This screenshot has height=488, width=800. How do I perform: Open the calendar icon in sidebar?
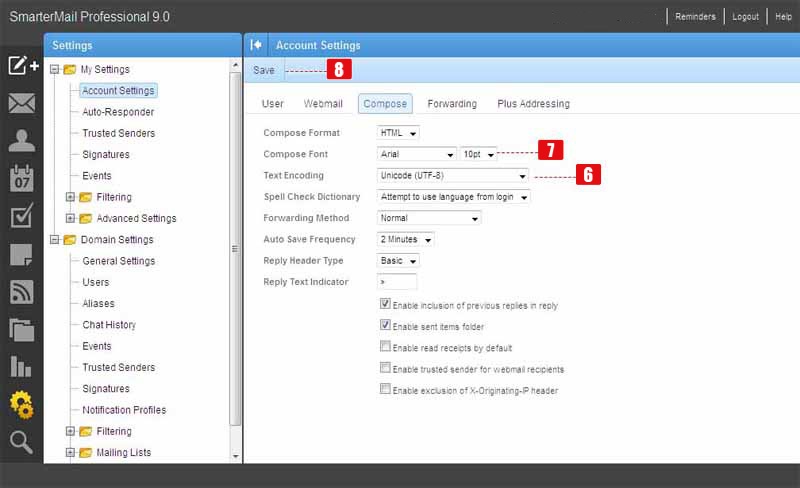coord(21,179)
